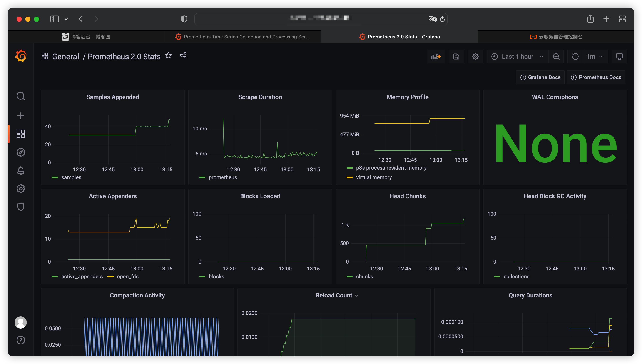The image size is (642, 364).
Task: Open the Scrape Duration panel title menu
Action: [x=260, y=97]
